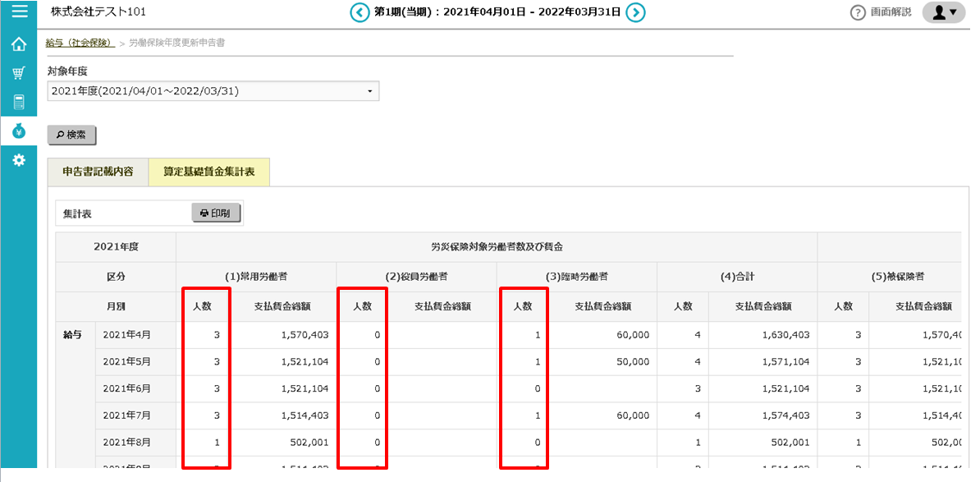
Task: Select the yen money bag icon
Action: (19, 131)
